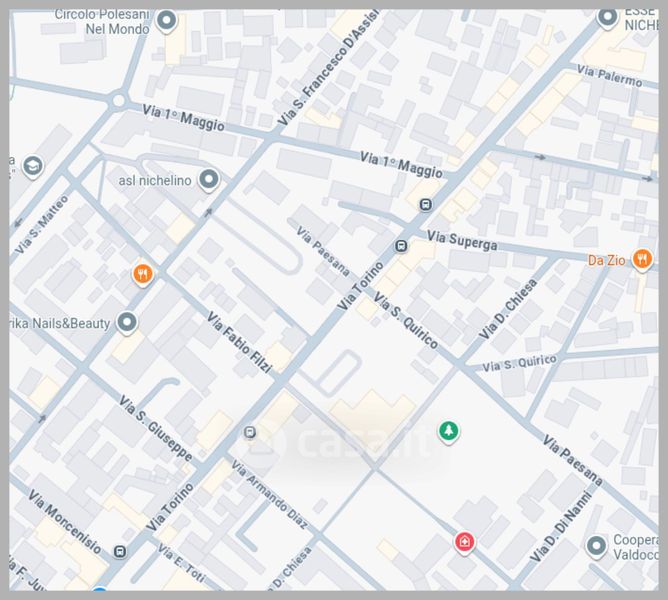Open the Da Zio restaurant marker
Image resolution: width=668 pixels, height=600 pixels.
click(643, 260)
